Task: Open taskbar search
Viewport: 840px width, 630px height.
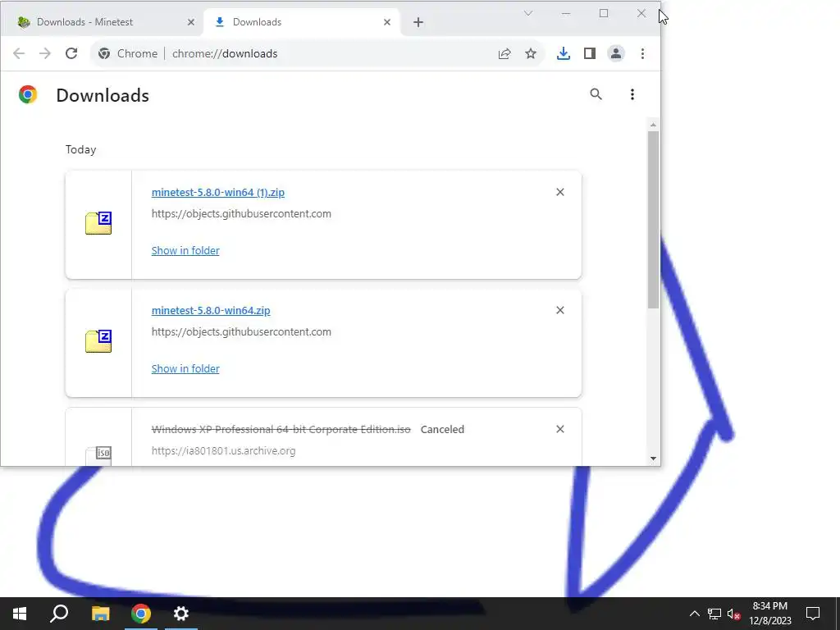Action: [59, 614]
